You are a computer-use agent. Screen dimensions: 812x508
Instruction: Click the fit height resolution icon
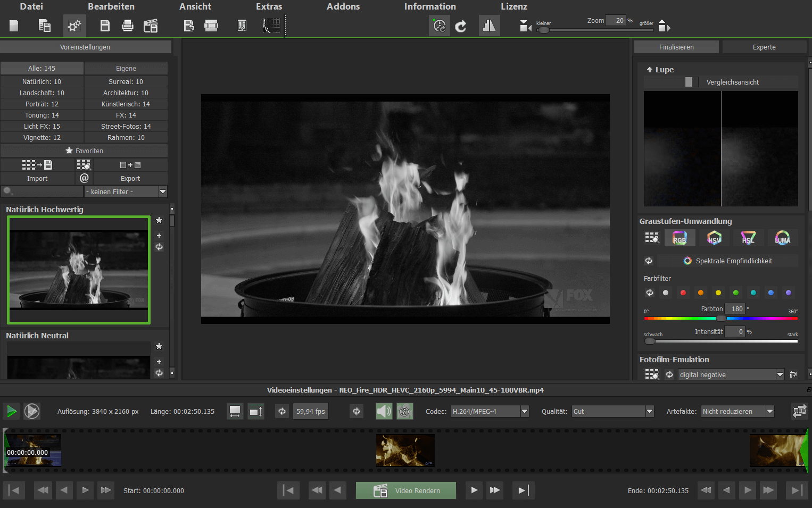click(x=256, y=411)
